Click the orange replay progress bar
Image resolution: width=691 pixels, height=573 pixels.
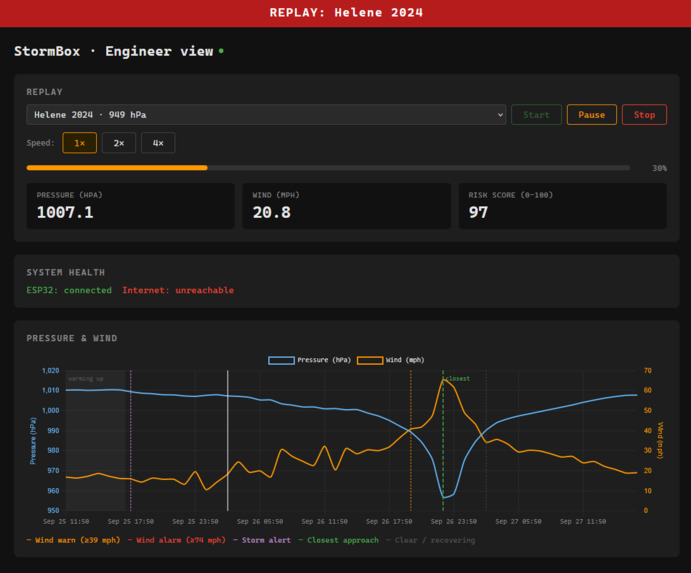pos(117,168)
